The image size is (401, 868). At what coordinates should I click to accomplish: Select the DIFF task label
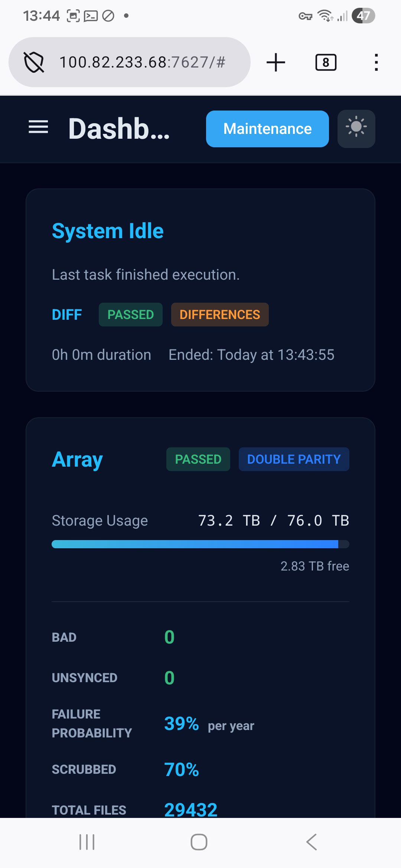pyautogui.click(x=67, y=315)
